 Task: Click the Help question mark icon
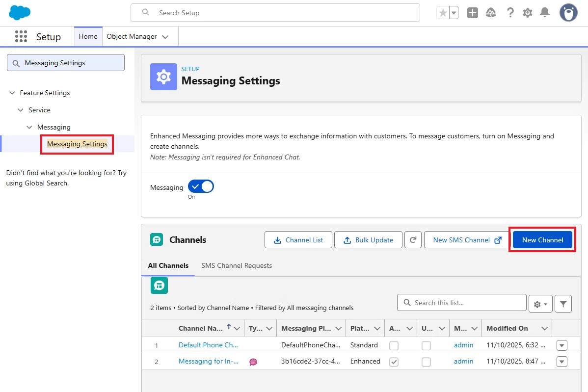tap(510, 13)
